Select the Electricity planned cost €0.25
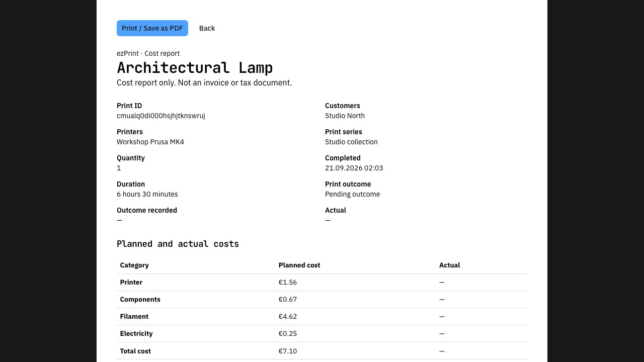 coord(288,333)
